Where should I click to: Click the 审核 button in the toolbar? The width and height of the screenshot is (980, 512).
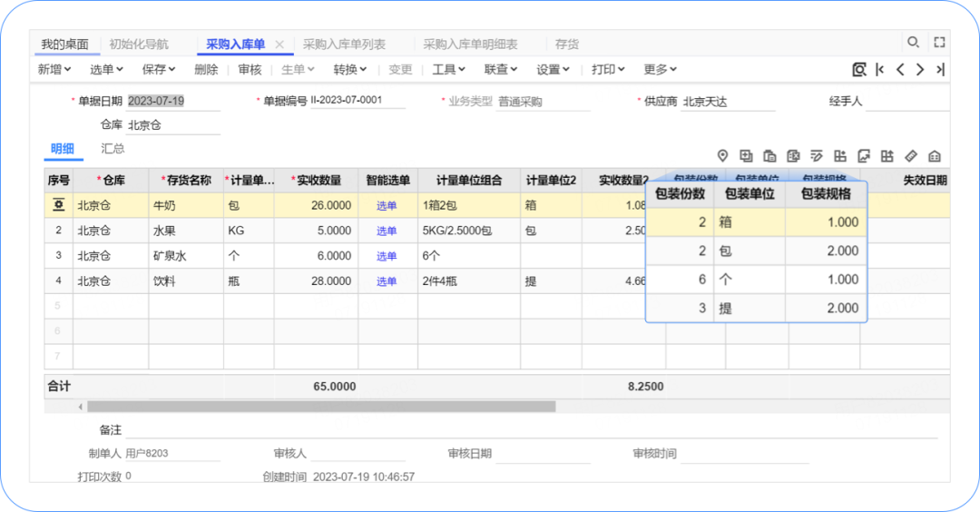coord(250,70)
